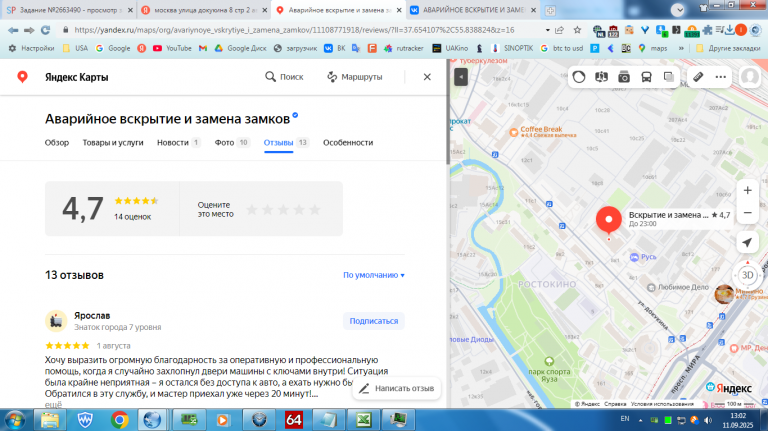Open a new browser tab
Image resolution: width=768 pixels, height=431 pixels.
550,10
